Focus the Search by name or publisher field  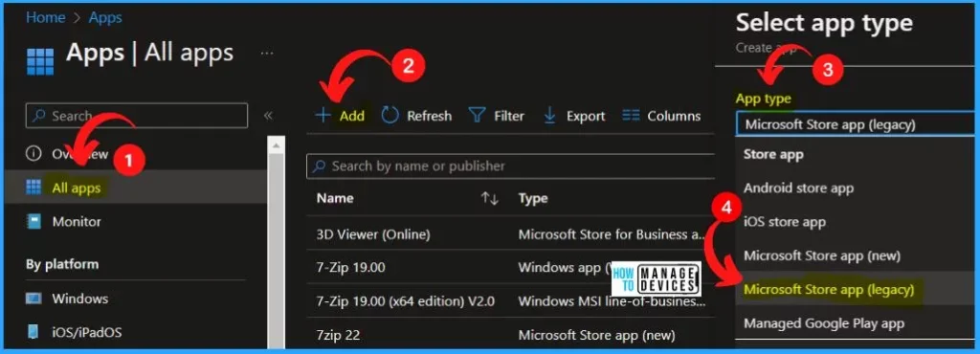click(510, 166)
